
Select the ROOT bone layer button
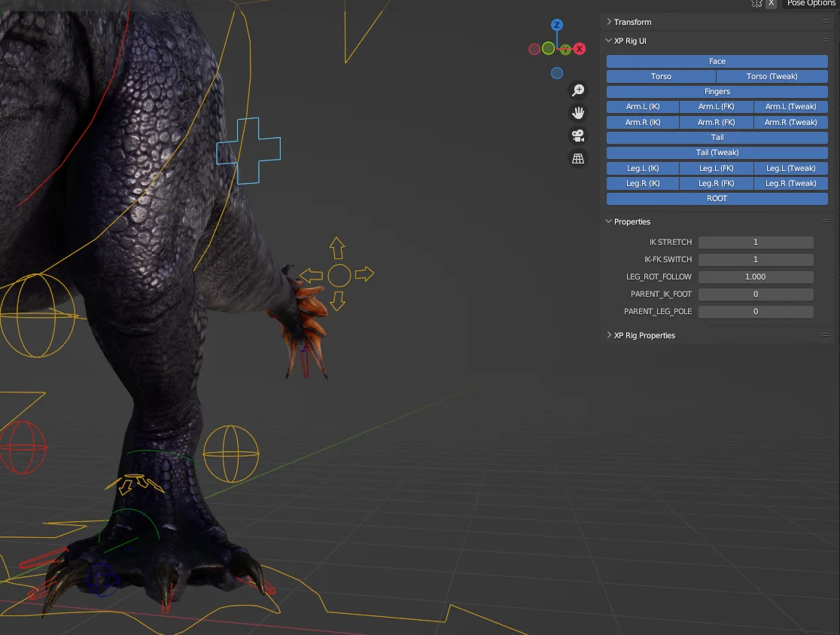[x=717, y=198]
